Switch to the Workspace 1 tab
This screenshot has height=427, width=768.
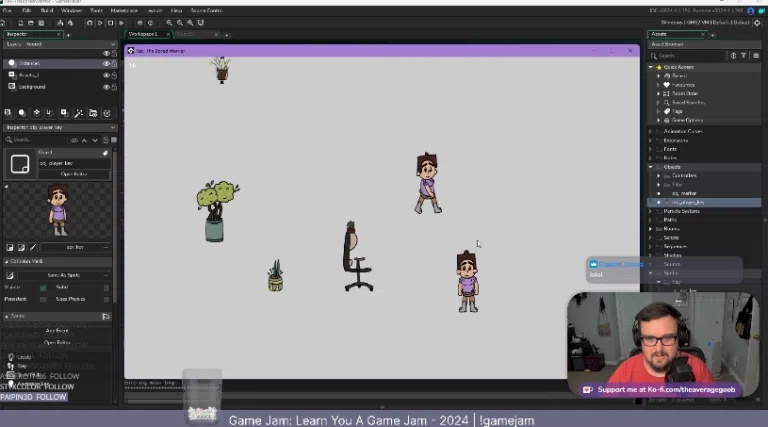pyautogui.click(x=143, y=34)
